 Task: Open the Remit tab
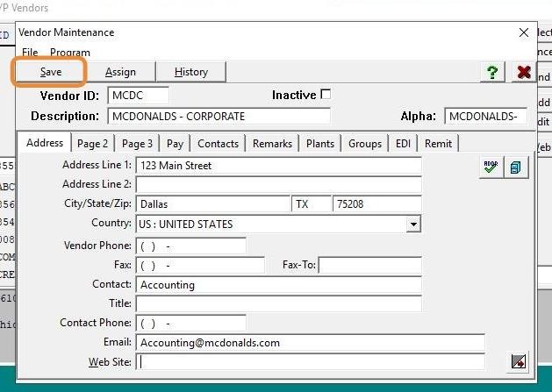point(438,144)
